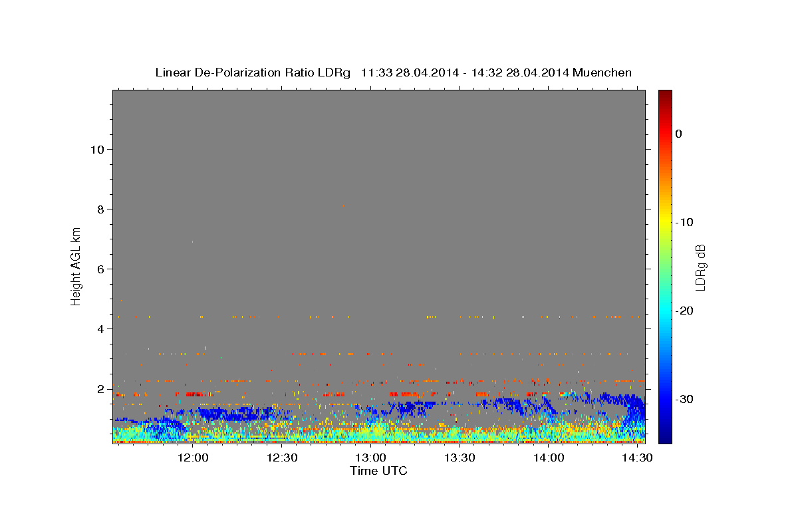Pick the dark red top of colorbar

[x=665, y=94]
